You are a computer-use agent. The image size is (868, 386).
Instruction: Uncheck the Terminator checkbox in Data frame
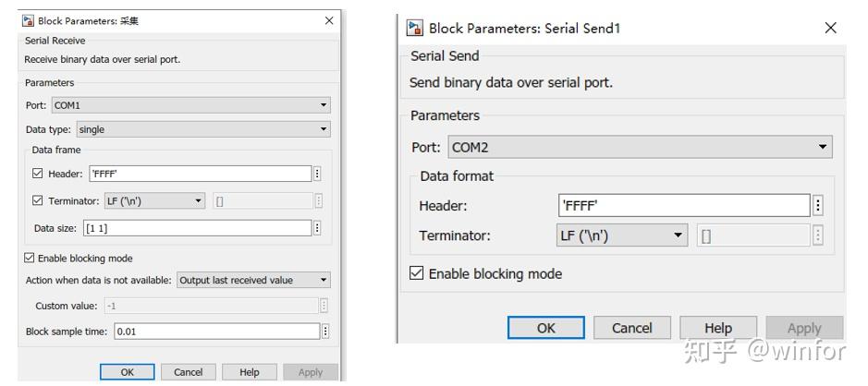click(x=38, y=200)
